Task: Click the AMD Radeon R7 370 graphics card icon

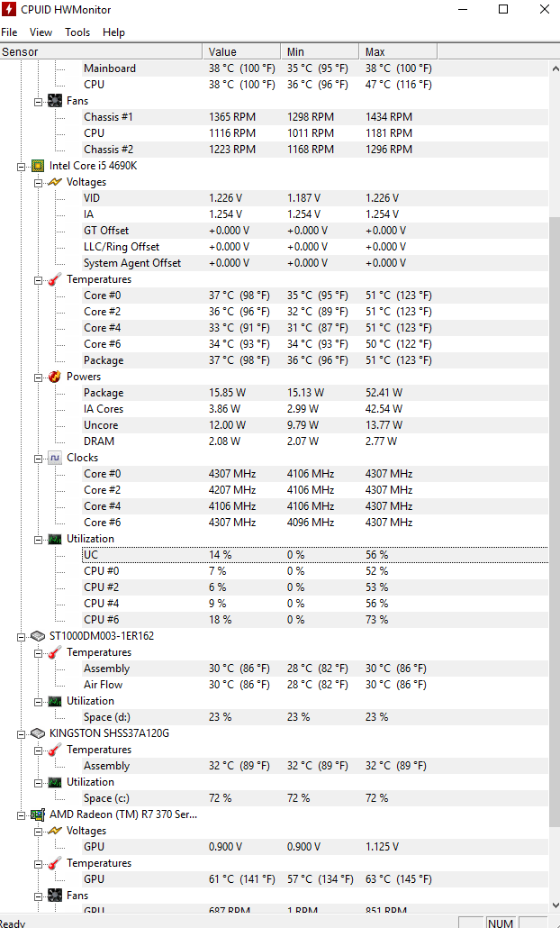Action: click(38, 814)
